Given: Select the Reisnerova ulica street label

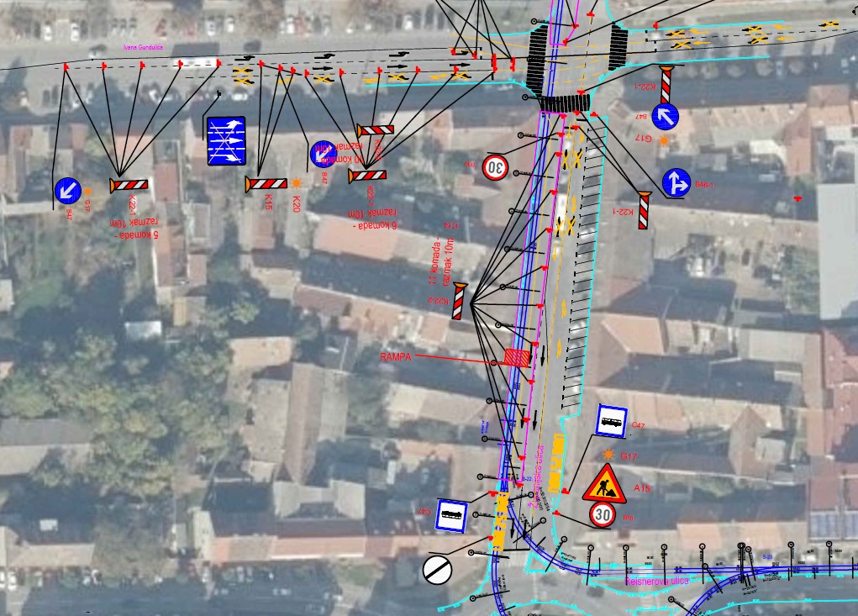Looking at the screenshot, I should coord(658,582).
